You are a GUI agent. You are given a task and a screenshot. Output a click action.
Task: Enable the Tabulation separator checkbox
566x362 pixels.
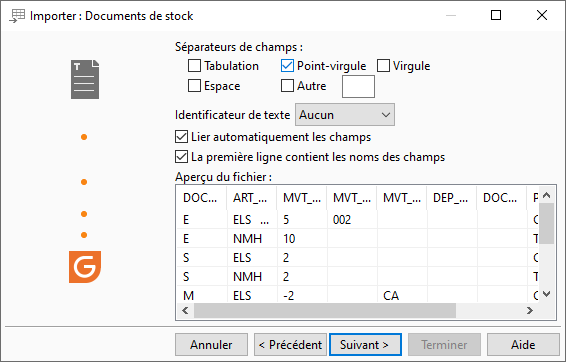click(x=195, y=66)
